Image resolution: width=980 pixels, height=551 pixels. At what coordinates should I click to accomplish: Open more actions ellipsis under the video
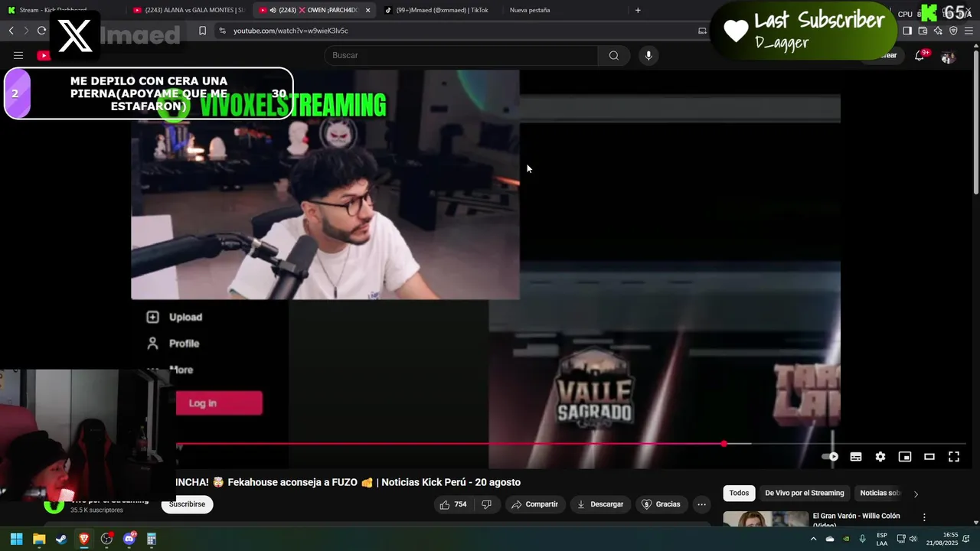click(701, 504)
